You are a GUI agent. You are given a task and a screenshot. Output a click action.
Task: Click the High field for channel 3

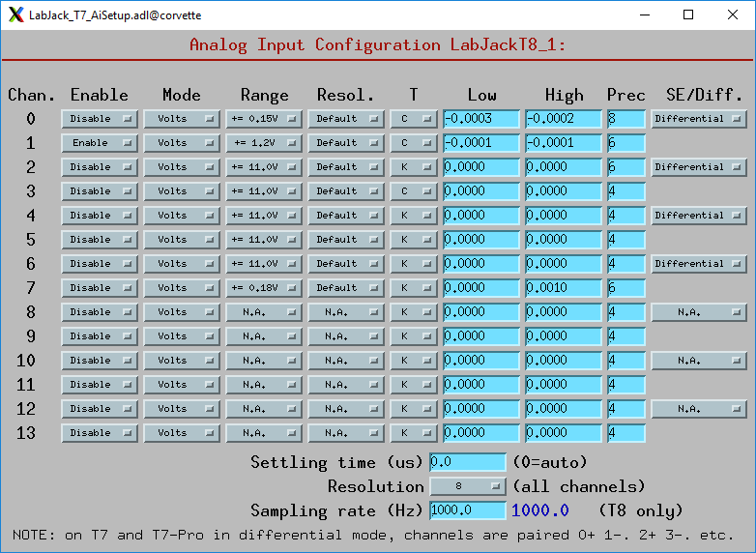pyautogui.click(x=564, y=190)
